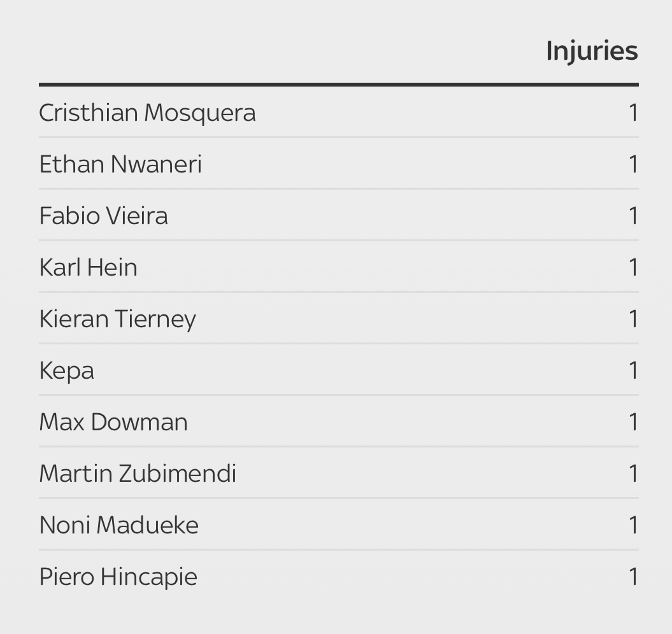The height and width of the screenshot is (634, 672).
Task: Click Karl Hein's injury count
Action: point(633,268)
